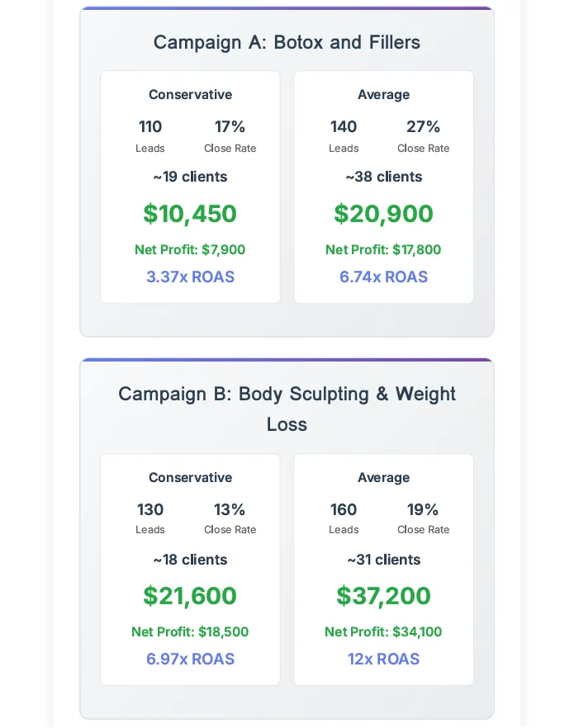Viewport: 579px width, 728px height.
Task: Click the 160 leads number
Action: coord(344,509)
